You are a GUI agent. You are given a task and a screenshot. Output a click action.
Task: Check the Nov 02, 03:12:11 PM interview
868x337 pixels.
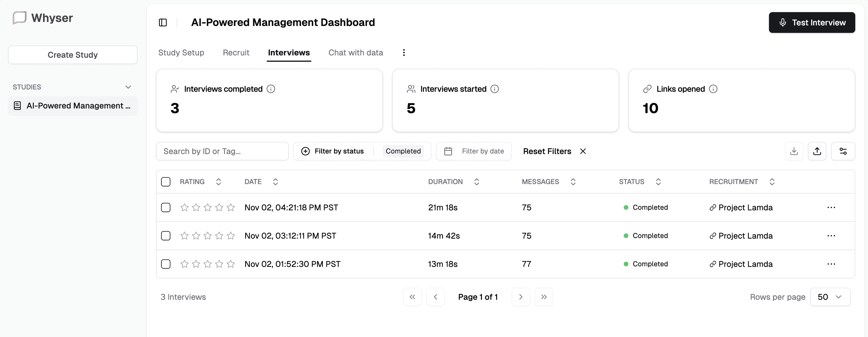tap(166, 236)
